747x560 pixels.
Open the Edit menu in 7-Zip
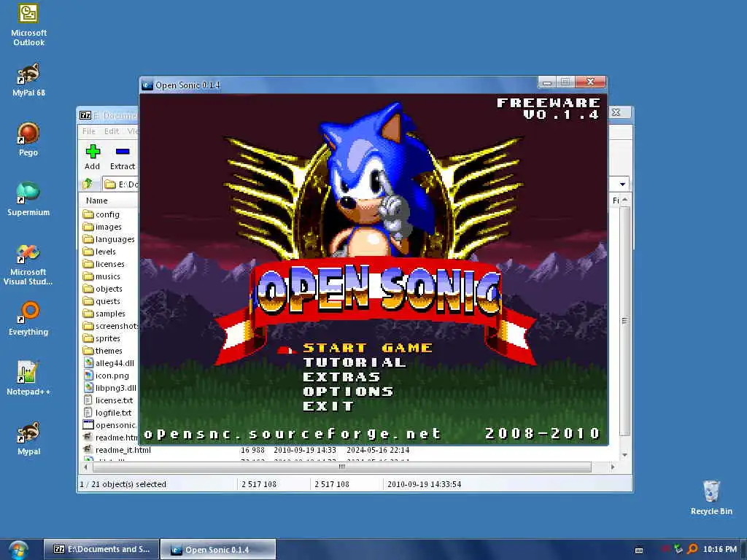coord(112,131)
